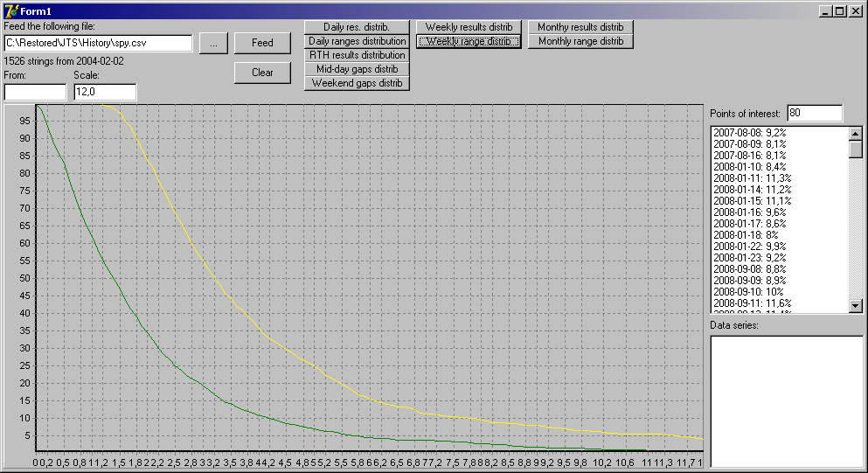Edit the Scale field showing 12,0
This screenshot has height=473, width=868.
tap(105, 92)
